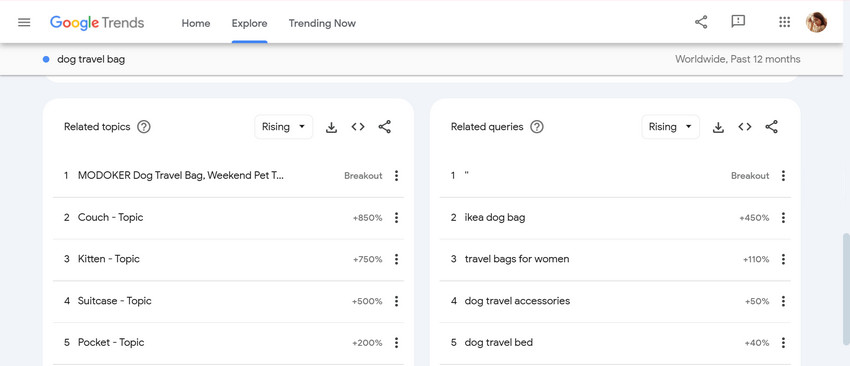Viewport: 850px width, 366px height.
Task: Open options for MODOKER Dog Travel Bag row
Action: coord(396,176)
